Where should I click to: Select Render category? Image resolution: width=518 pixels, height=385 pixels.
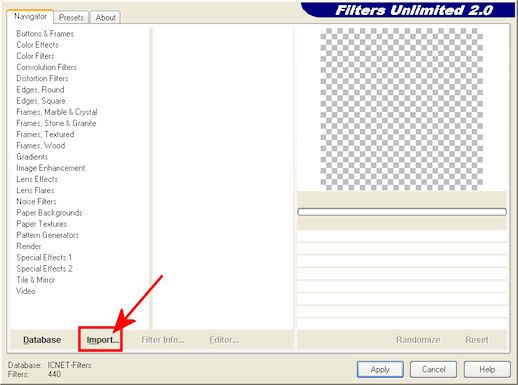(x=29, y=246)
